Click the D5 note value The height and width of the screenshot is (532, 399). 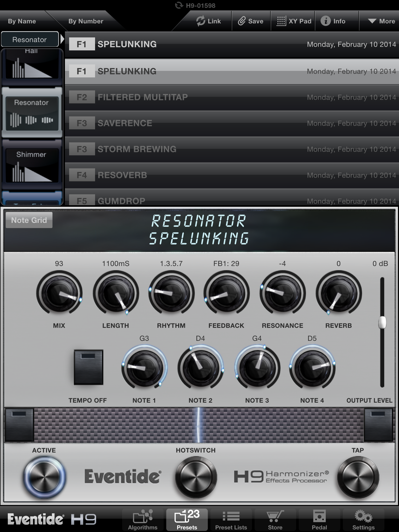pyautogui.click(x=312, y=338)
